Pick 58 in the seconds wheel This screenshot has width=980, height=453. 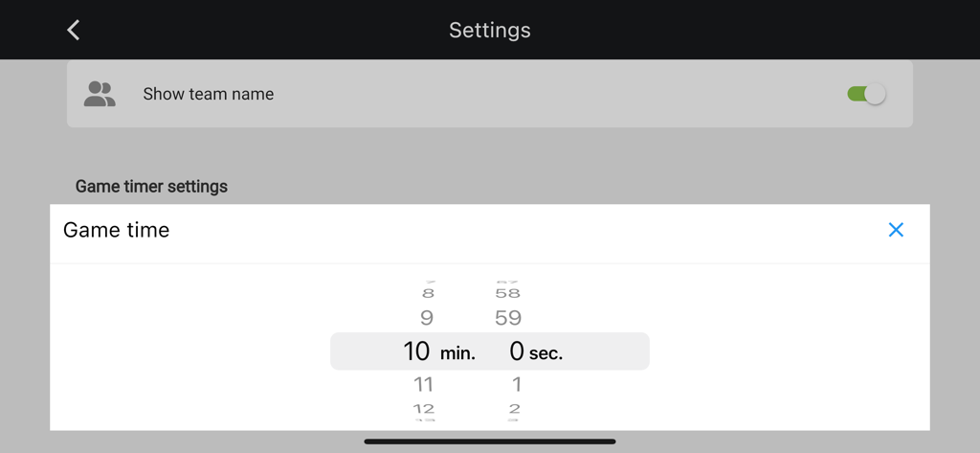[x=508, y=293]
